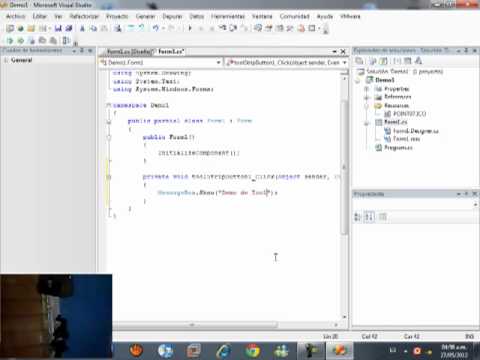
Task: Open active documents list dropdown arrow
Action: pos(334,52)
